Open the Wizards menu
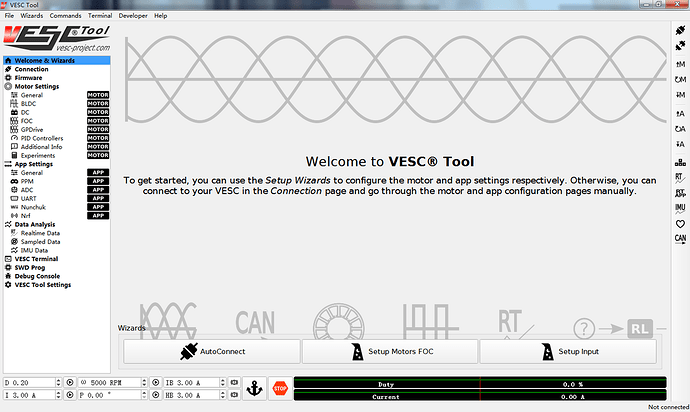 [x=31, y=16]
